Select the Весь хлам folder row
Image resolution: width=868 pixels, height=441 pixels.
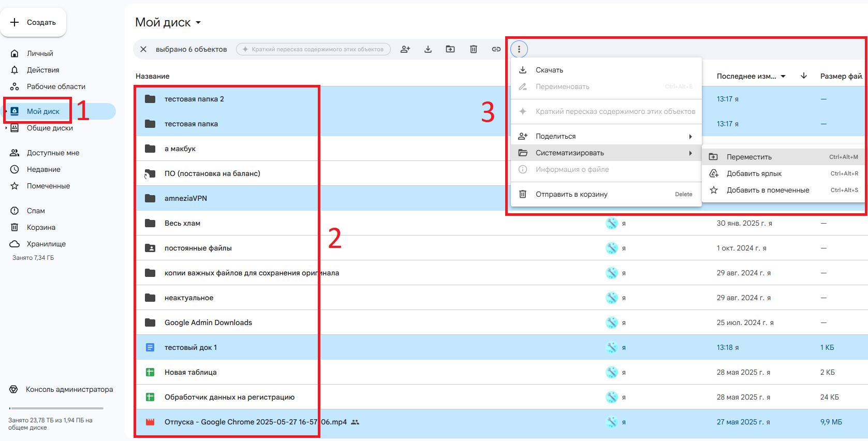point(182,223)
